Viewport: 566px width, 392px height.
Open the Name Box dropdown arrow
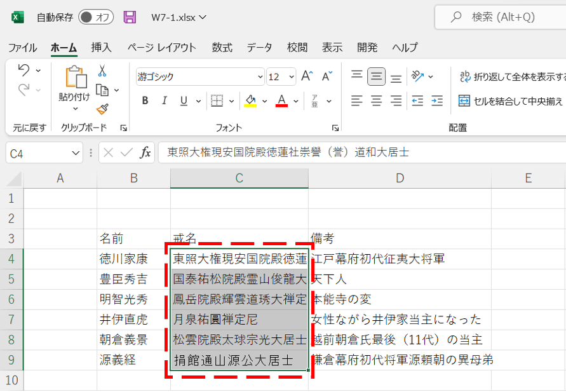point(76,153)
